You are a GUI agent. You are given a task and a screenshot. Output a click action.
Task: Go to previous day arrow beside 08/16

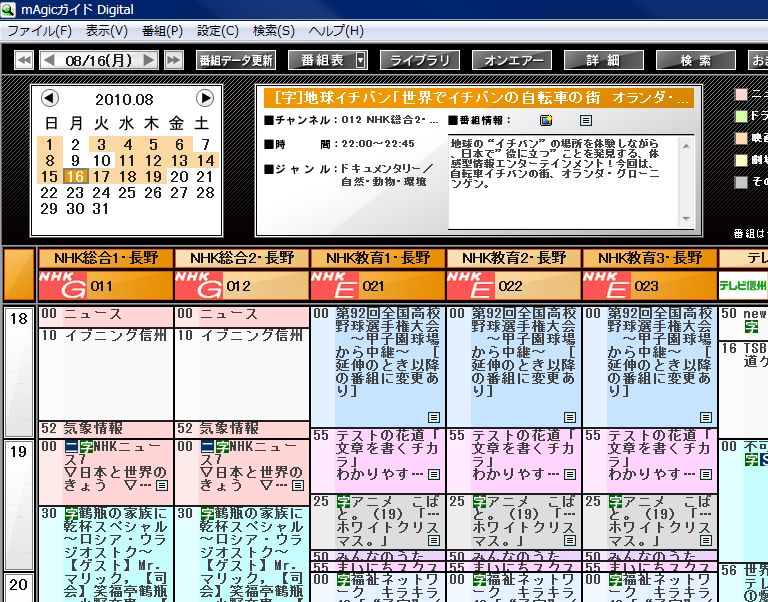49,60
